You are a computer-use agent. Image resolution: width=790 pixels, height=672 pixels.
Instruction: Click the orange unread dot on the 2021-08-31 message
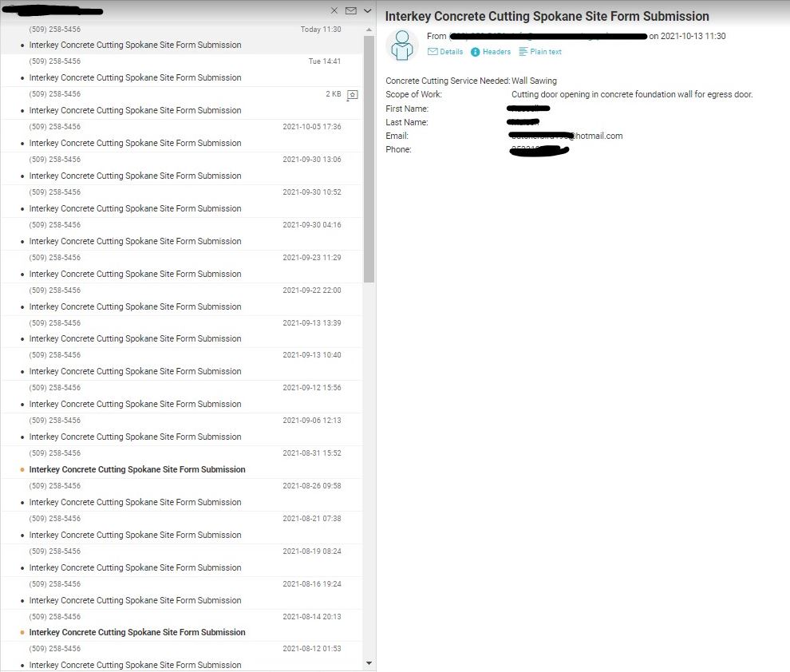click(x=22, y=469)
